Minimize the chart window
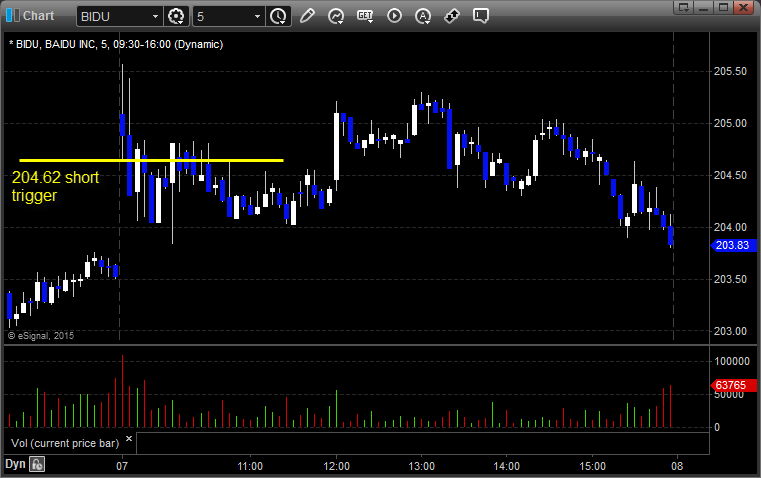Image resolution: width=761 pixels, height=478 pixels. click(704, 7)
